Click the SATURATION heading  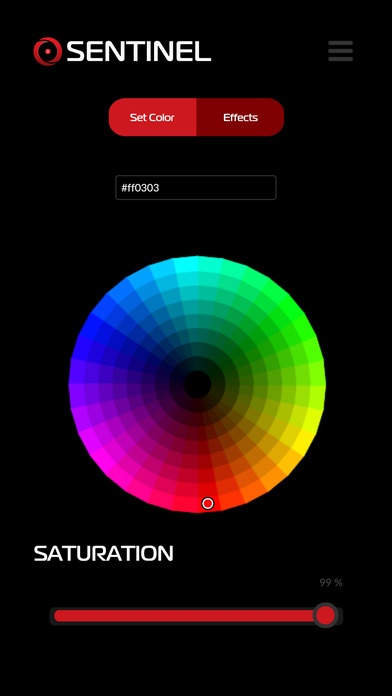point(103,554)
